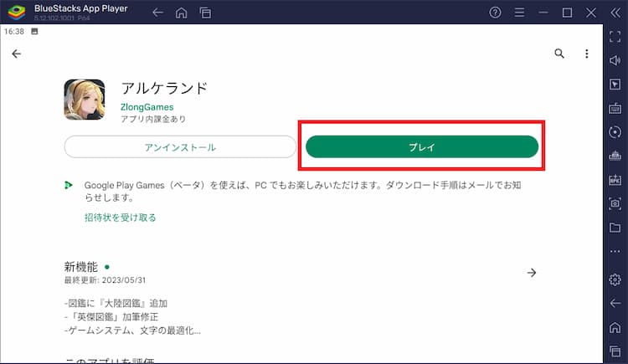This screenshot has height=364, width=628.
Task: Open the multi-instance manager icon in sidebar
Action: coord(615,156)
